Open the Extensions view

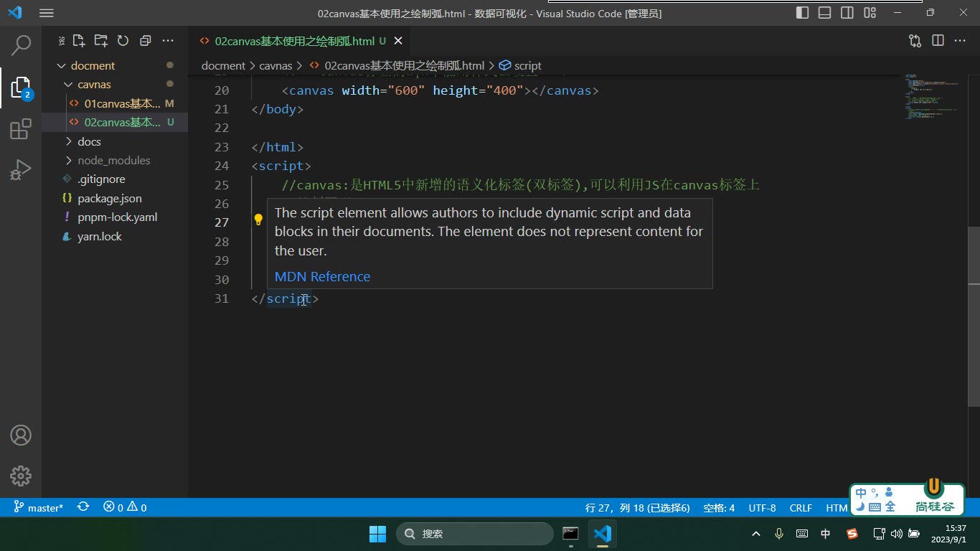click(21, 129)
